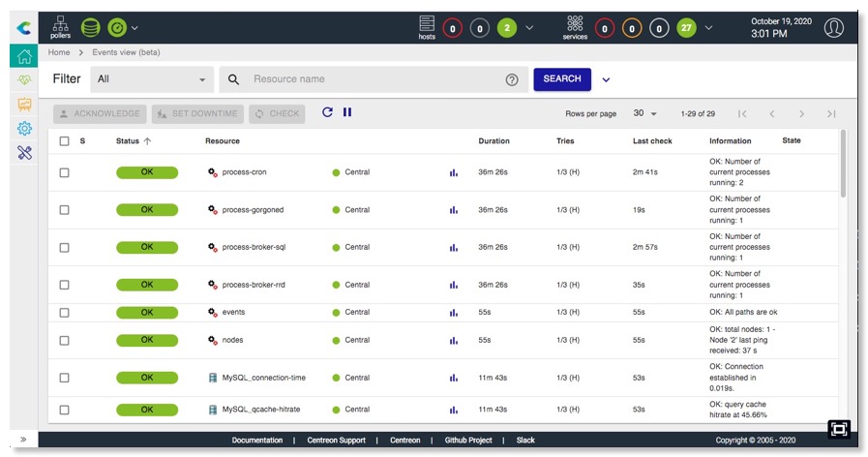Select the process-gorgoned row checkbox
The width and height of the screenshot is (868, 457).
click(x=65, y=210)
